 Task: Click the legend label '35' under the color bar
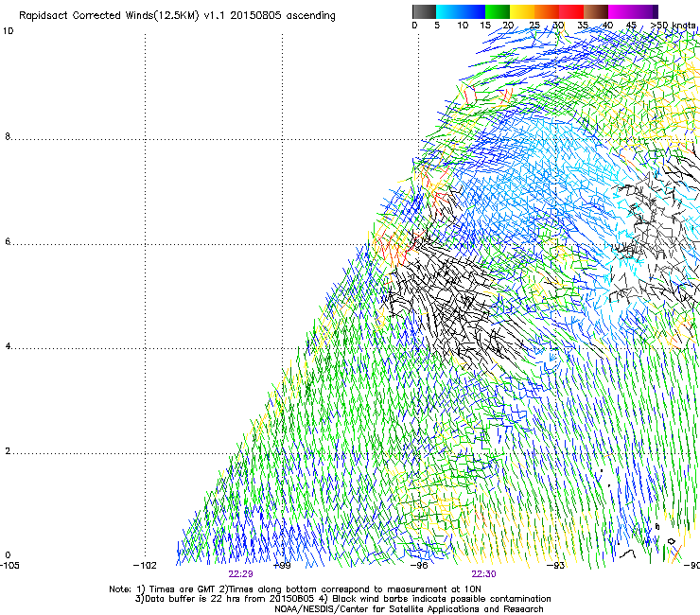point(583,26)
